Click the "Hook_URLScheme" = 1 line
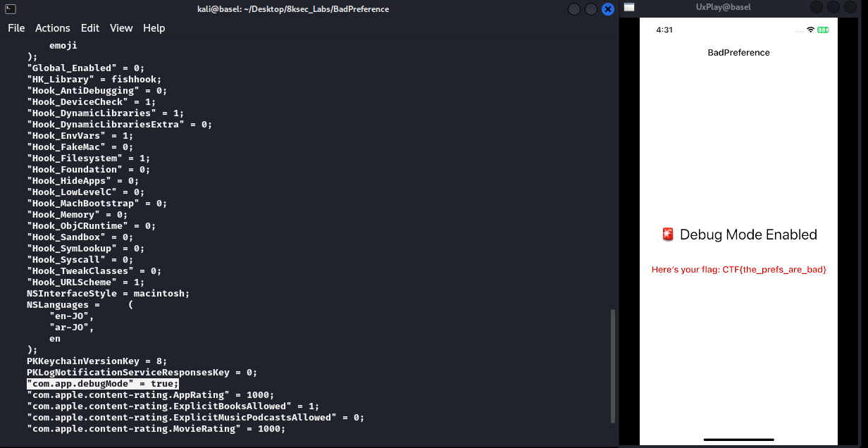The width and height of the screenshot is (868, 448). [x=85, y=282]
